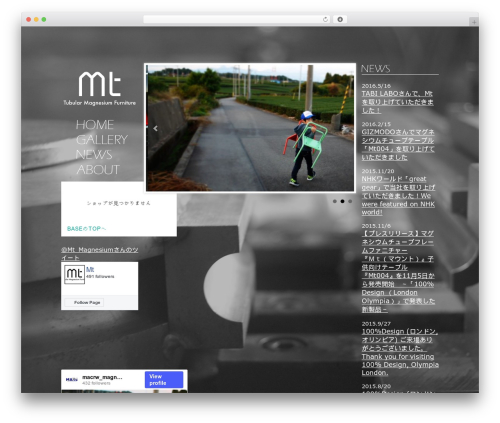Click the 2015.11/20 news date
500x423 pixels.
[x=378, y=171]
